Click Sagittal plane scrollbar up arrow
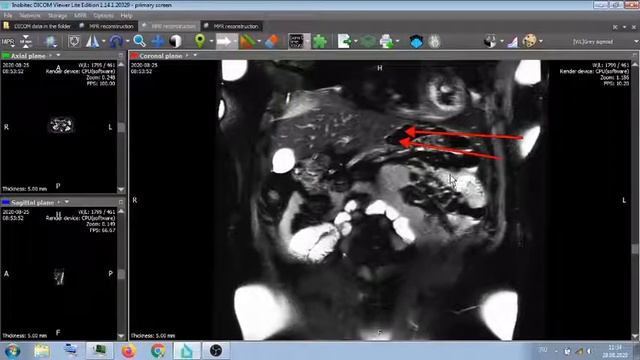Image resolution: width=640 pixels, height=360 pixels. point(121,211)
